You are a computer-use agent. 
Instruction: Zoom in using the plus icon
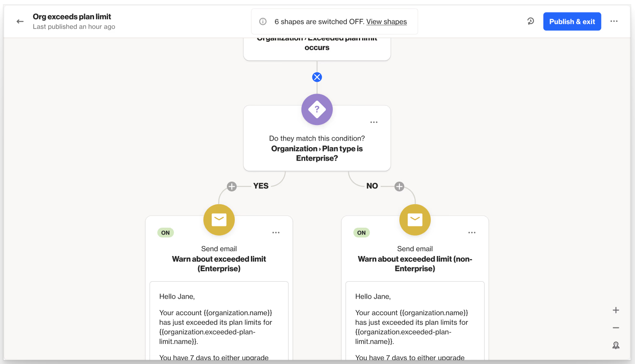pos(615,310)
